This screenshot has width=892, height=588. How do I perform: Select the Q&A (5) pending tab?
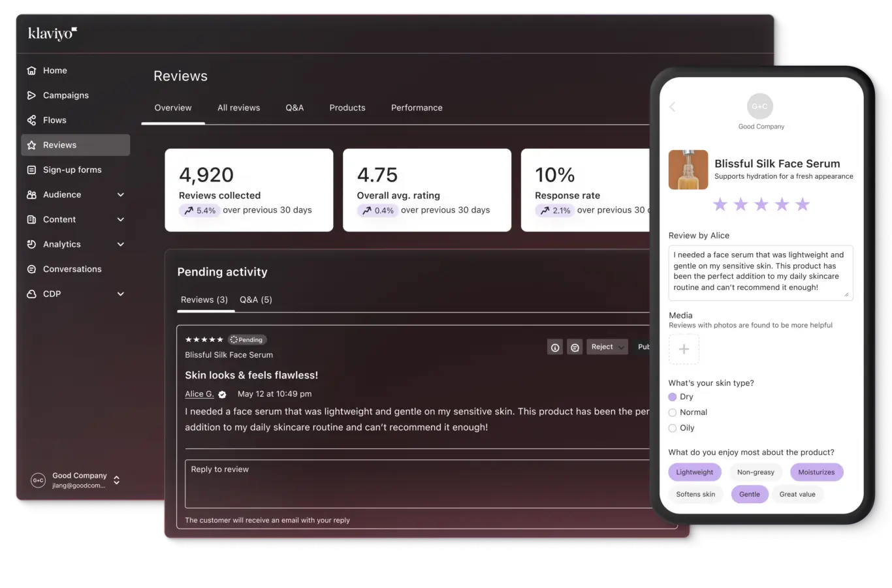[x=256, y=300]
